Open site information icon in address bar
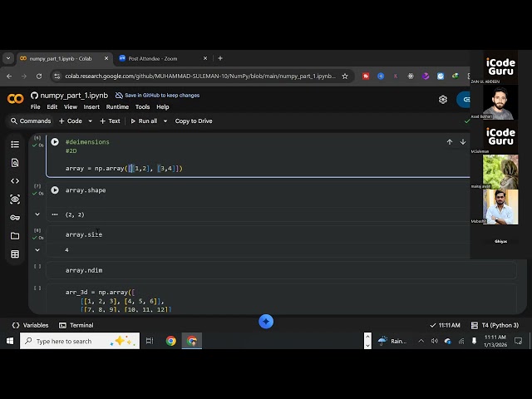 [x=57, y=76]
